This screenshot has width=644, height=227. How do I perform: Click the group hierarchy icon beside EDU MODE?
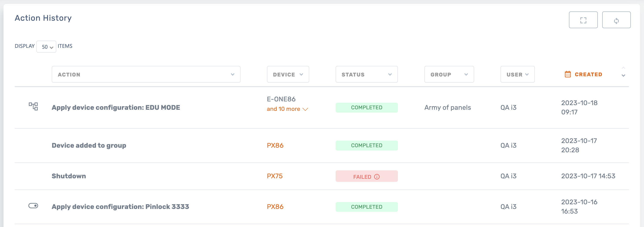click(x=33, y=106)
